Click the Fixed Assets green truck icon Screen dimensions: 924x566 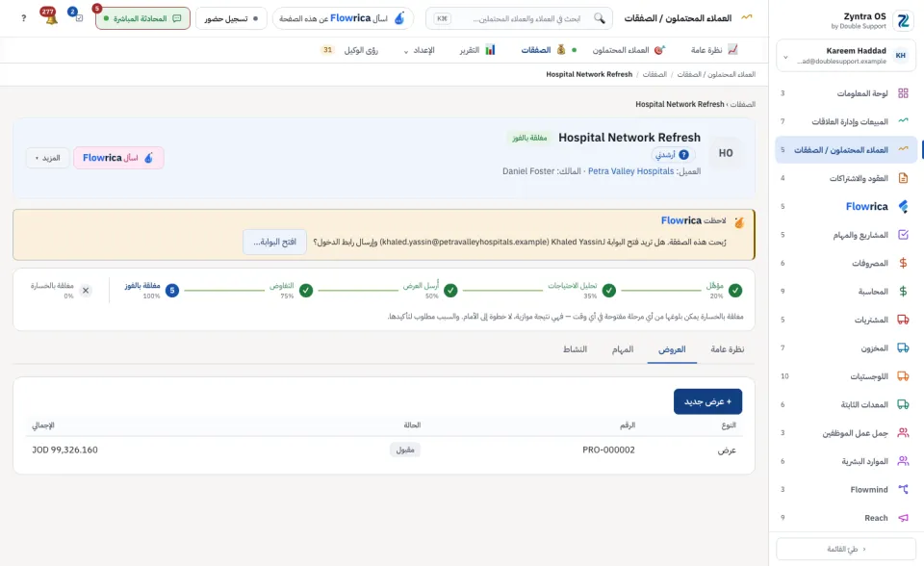point(903,404)
